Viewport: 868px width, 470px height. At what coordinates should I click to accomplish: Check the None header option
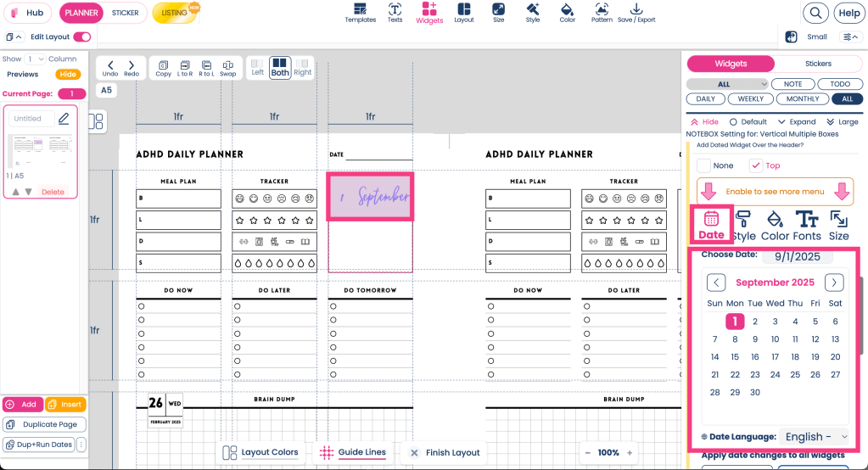click(703, 165)
